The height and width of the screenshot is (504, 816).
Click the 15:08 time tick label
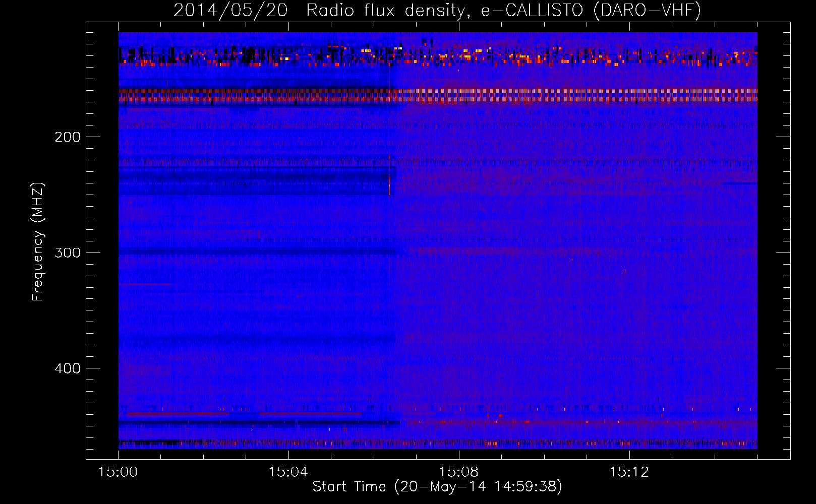(459, 472)
